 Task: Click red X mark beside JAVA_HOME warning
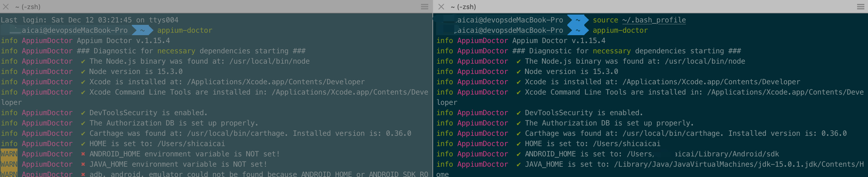pyautogui.click(x=83, y=165)
